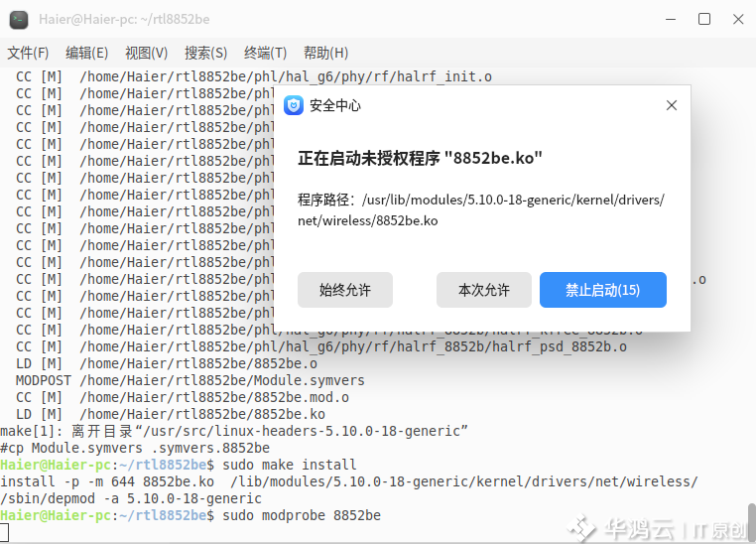
Task: Open the 视图(V) menu
Action: tap(146, 53)
